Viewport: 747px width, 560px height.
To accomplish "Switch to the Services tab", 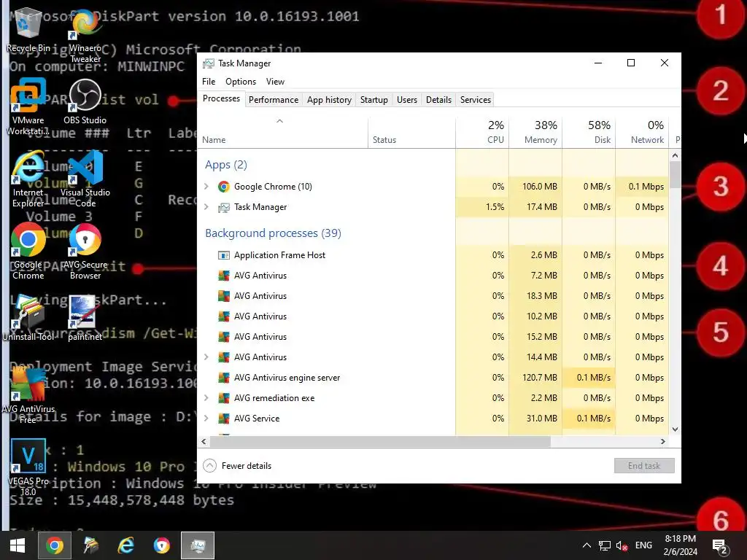I will click(476, 99).
